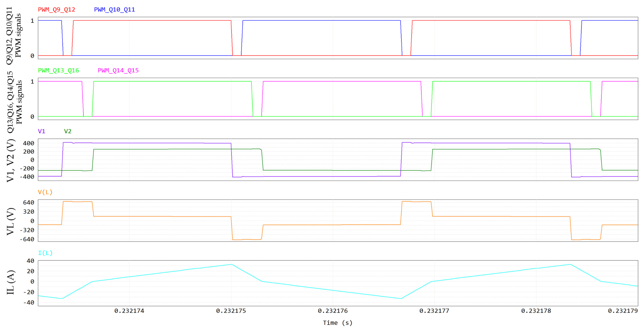The image size is (644, 333).
Task: Click the 0.232176 time tick label
Action: 333,311
